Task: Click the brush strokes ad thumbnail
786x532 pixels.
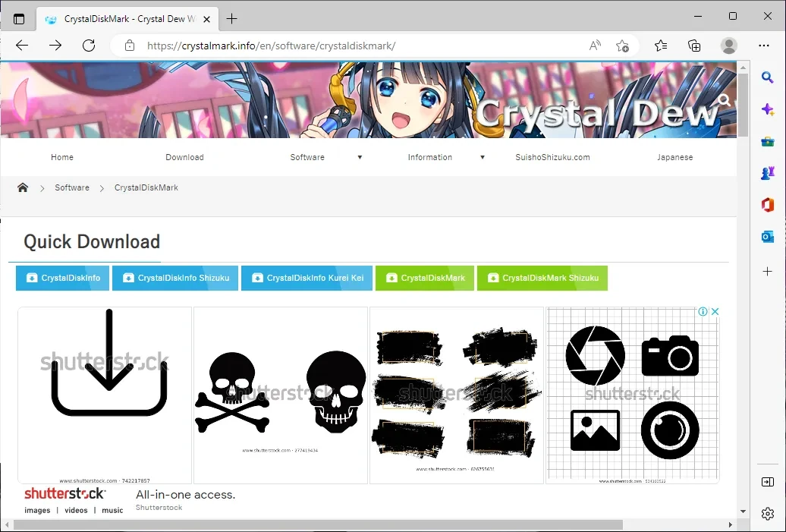Action: [x=457, y=395]
